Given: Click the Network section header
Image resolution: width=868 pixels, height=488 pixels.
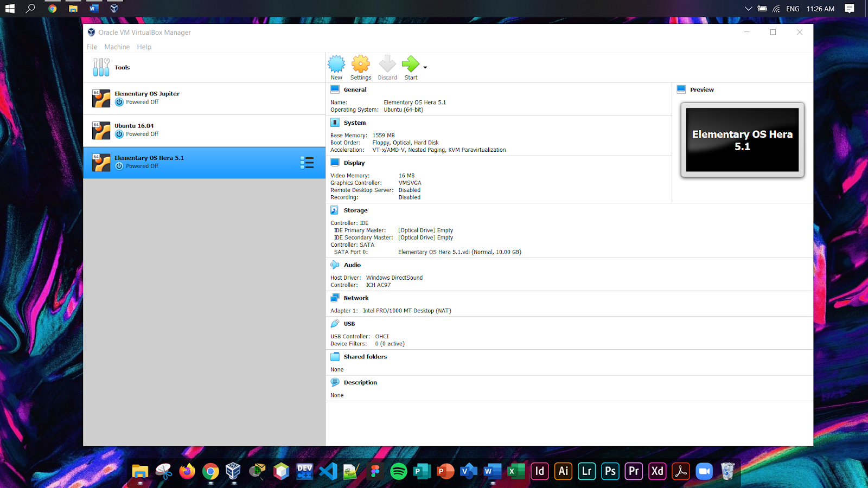Looking at the screenshot, I should tap(356, 298).
